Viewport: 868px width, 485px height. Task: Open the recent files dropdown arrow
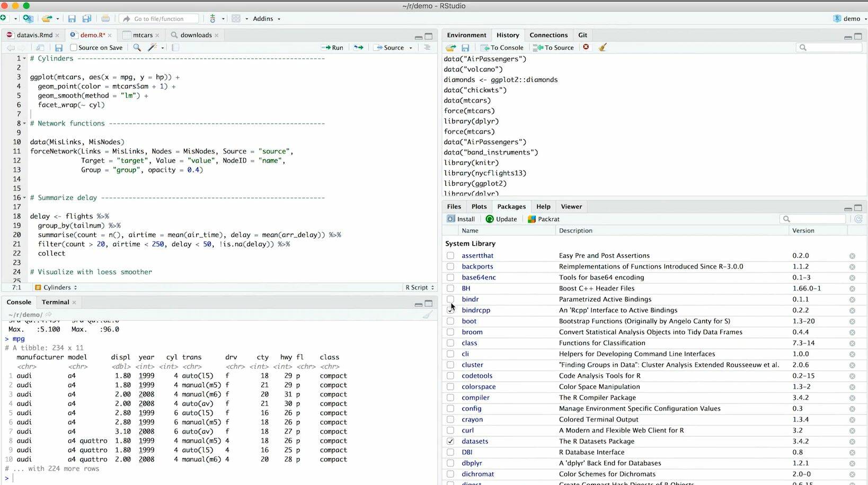58,19
